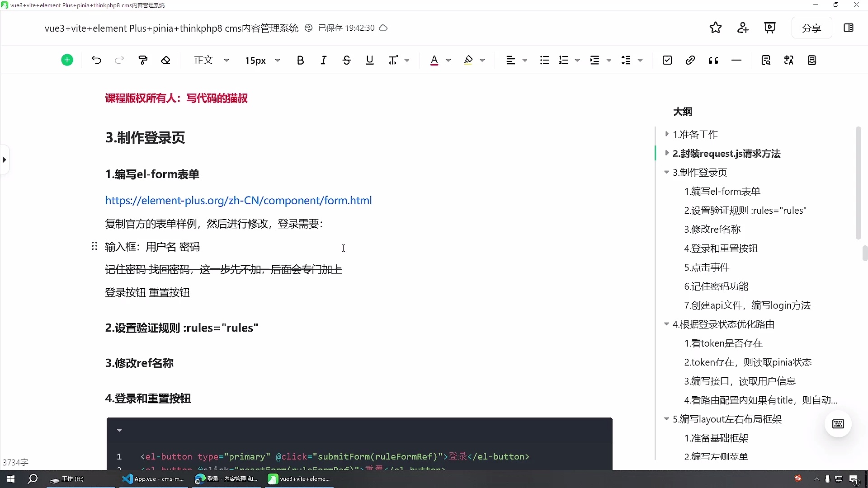Open the paragraph style 正文 dropdown

click(x=212, y=60)
